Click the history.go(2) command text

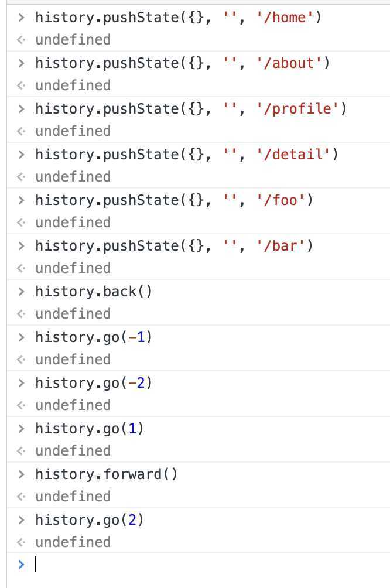coord(90,520)
